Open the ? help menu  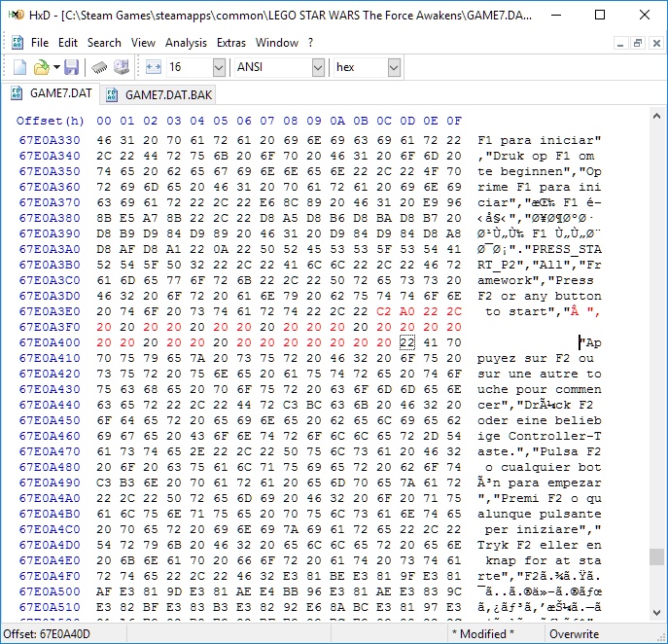pyautogui.click(x=310, y=43)
